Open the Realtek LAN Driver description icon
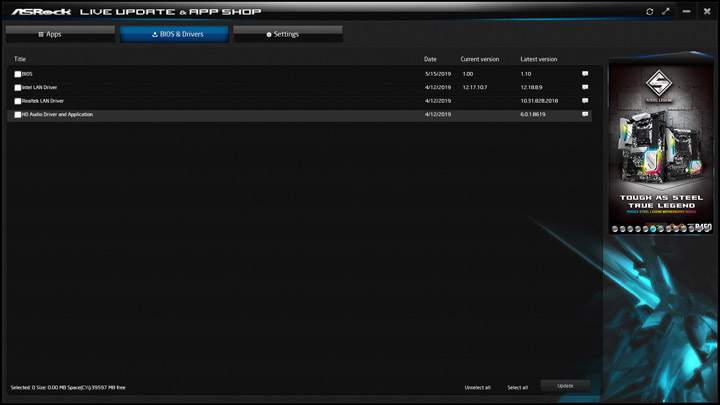 click(x=585, y=101)
